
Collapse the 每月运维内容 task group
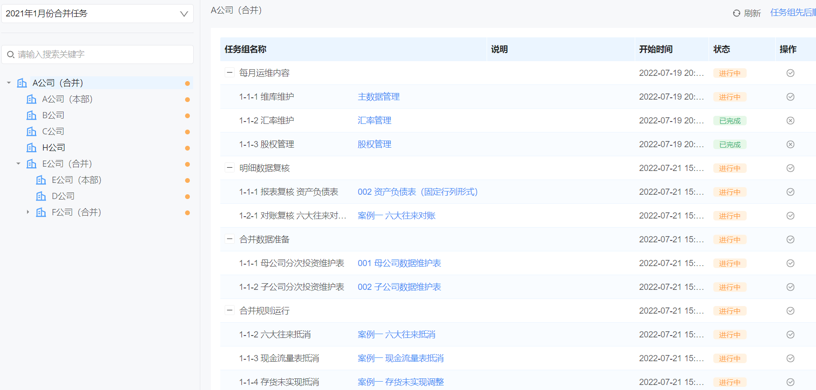click(229, 73)
